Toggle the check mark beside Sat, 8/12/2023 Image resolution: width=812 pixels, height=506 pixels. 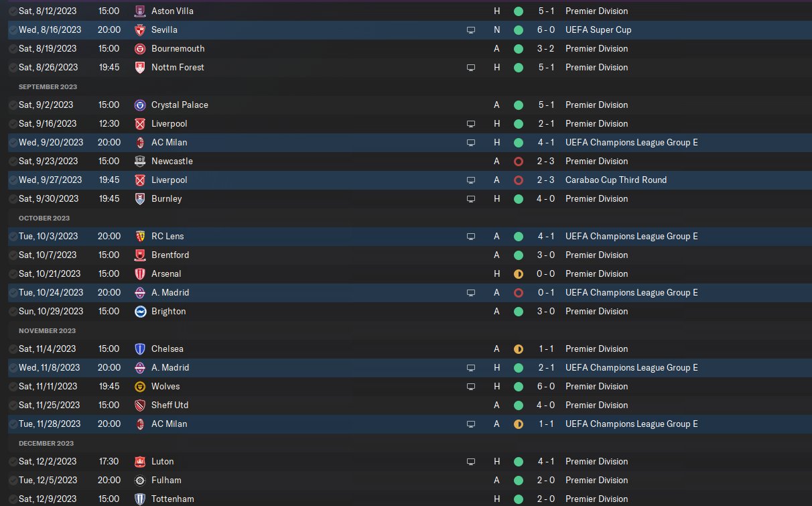tap(13, 11)
